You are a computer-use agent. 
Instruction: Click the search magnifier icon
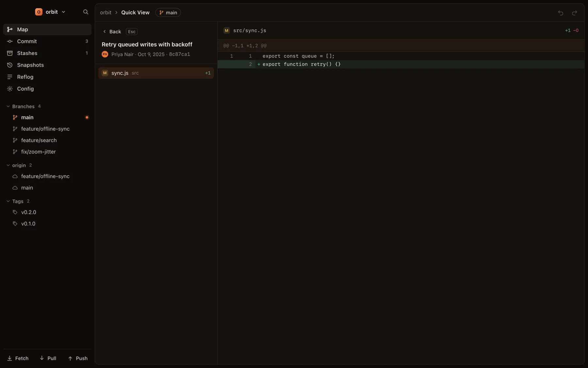pos(86,12)
